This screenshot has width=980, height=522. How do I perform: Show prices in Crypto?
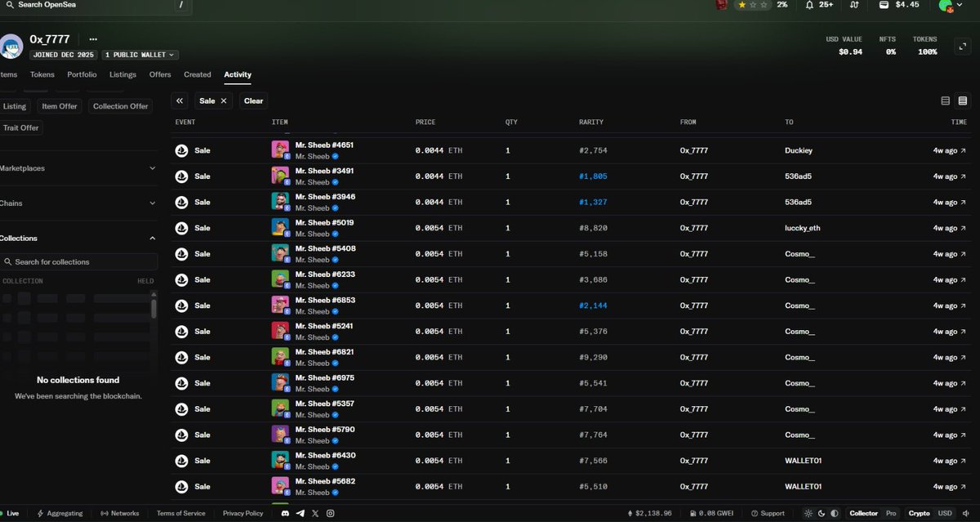(920, 513)
